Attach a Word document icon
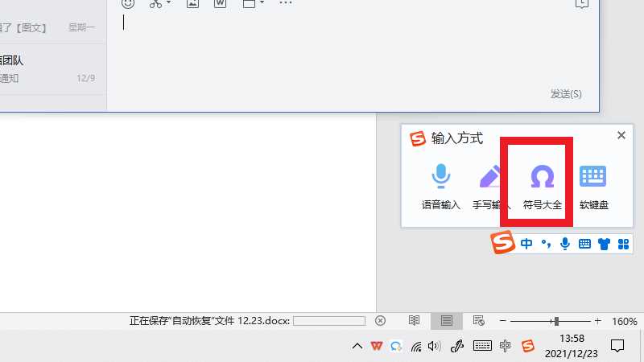This screenshot has width=644, height=362. tap(220, 3)
